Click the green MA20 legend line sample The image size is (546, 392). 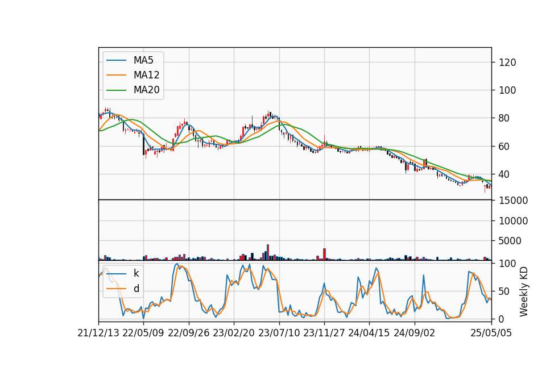pyautogui.click(x=116, y=90)
